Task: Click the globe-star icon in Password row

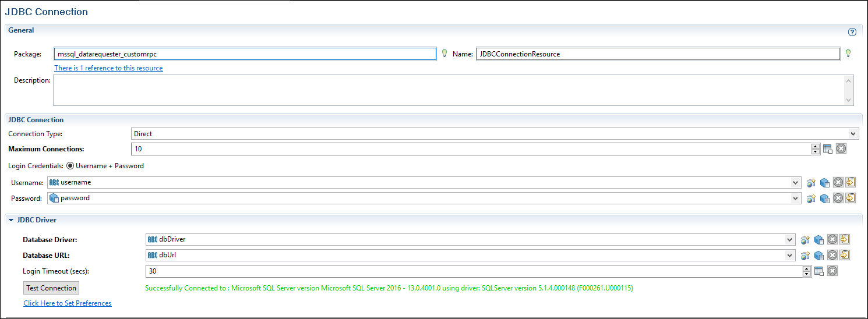Action: tap(811, 199)
